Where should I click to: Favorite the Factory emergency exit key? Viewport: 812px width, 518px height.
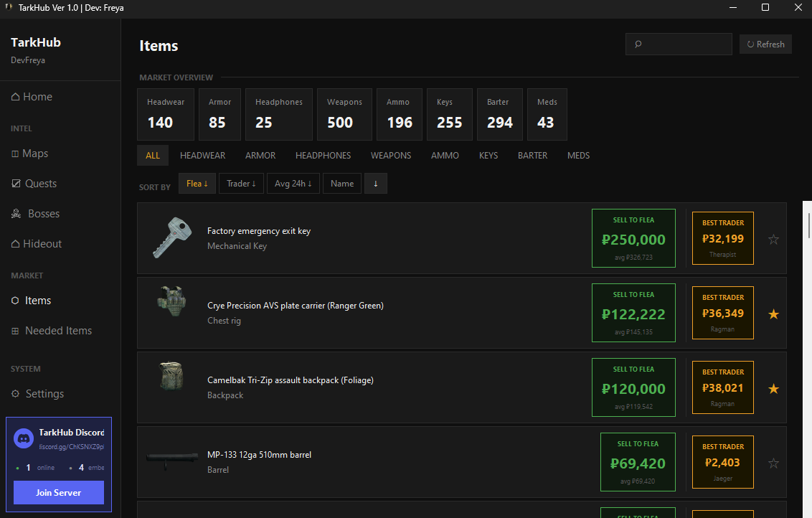[x=773, y=240]
